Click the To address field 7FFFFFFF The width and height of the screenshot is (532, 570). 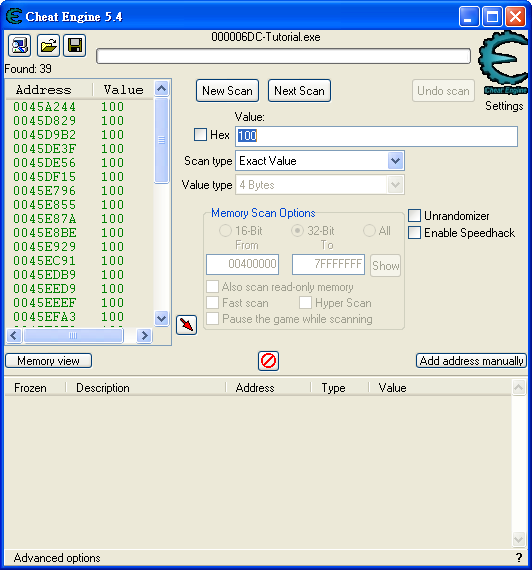328,264
